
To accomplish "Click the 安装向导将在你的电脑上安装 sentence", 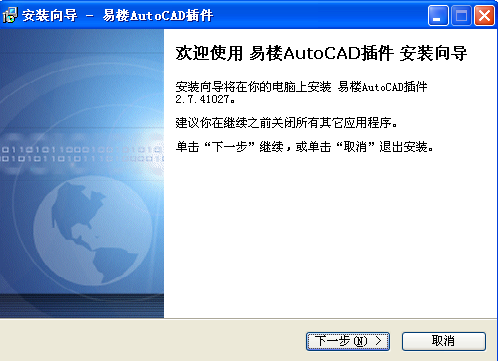I will point(253,87).
